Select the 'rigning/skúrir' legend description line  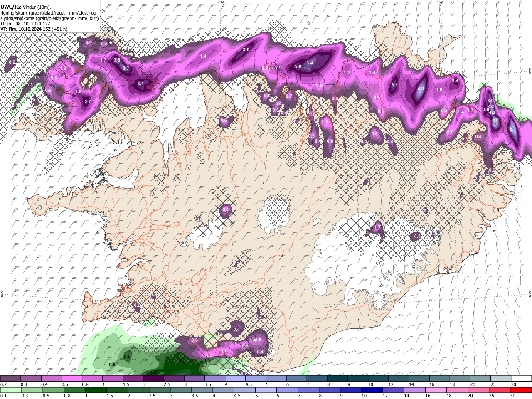click(49, 13)
